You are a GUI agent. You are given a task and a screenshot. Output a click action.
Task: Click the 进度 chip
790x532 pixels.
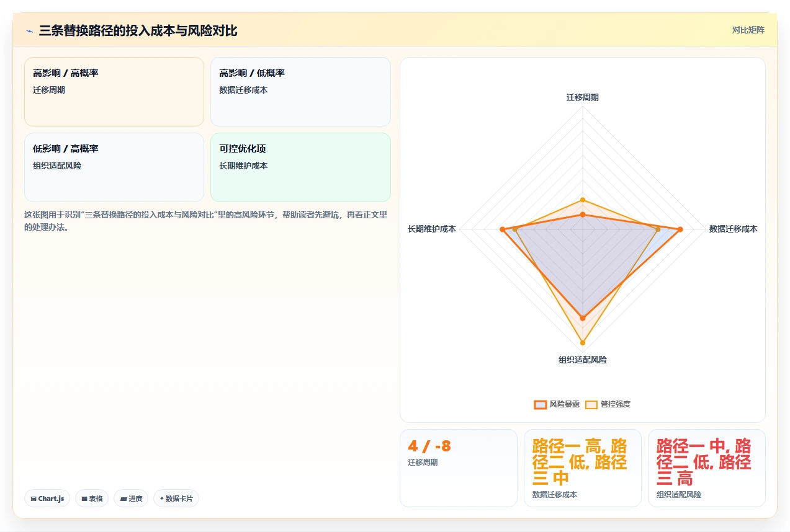tap(131, 499)
